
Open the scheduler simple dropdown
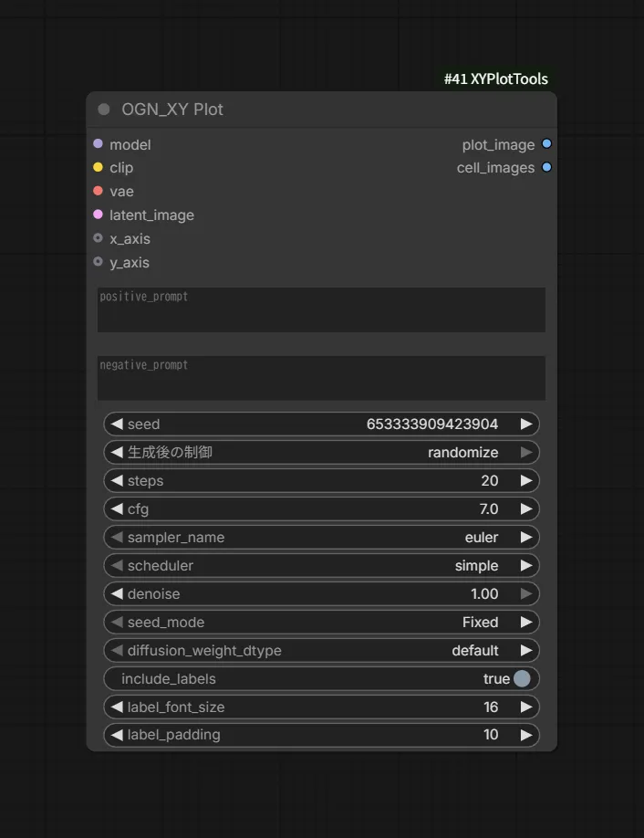(x=321, y=565)
